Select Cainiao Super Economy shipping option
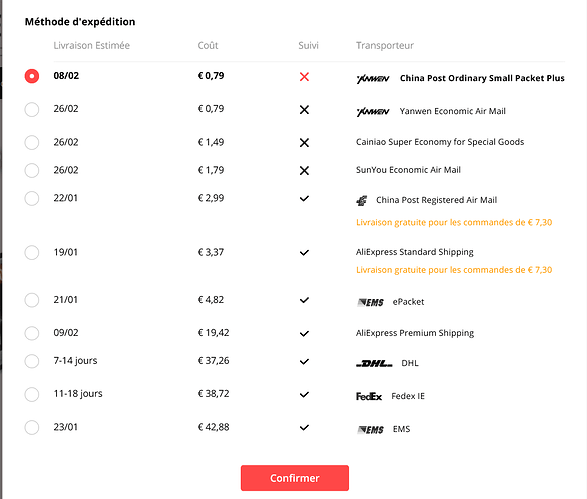This screenshot has width=587, height=499. [32, 143]
